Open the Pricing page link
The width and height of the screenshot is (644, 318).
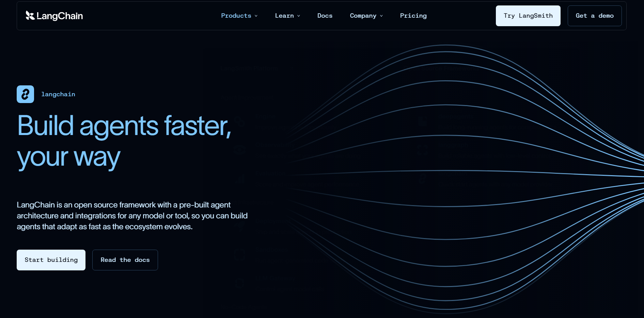click(x=413, y=16)
